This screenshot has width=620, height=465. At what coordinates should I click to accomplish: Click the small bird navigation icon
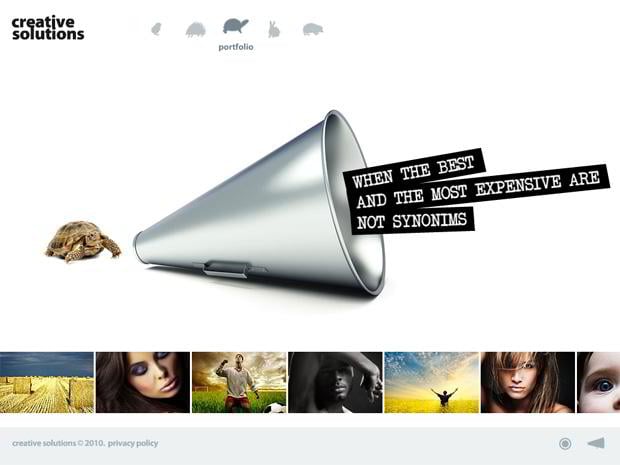157,29
